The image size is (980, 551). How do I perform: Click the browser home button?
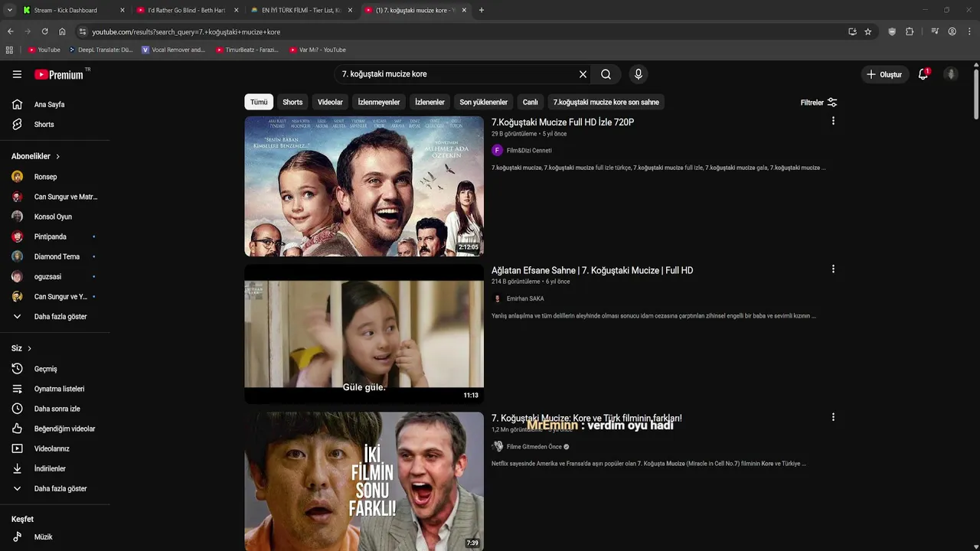pyautogui.click(x=62, y=31)
